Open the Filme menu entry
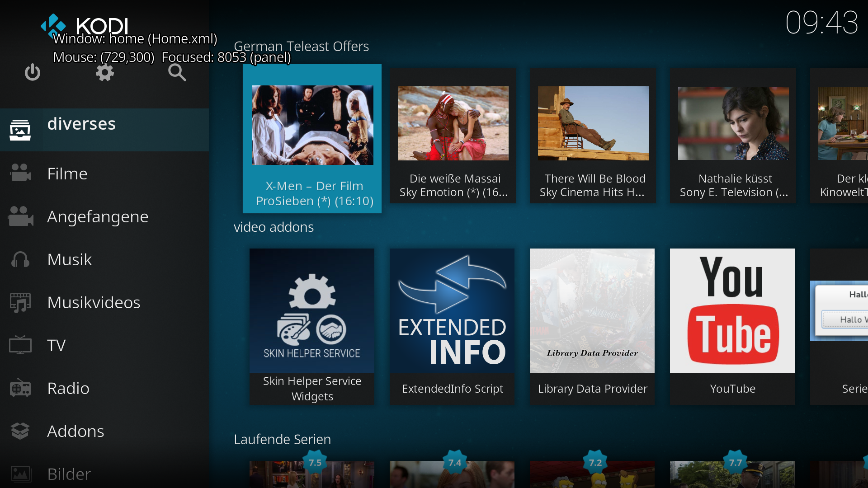Image resolution: width=868 pixels, height=488 pixels. point(104,173)
